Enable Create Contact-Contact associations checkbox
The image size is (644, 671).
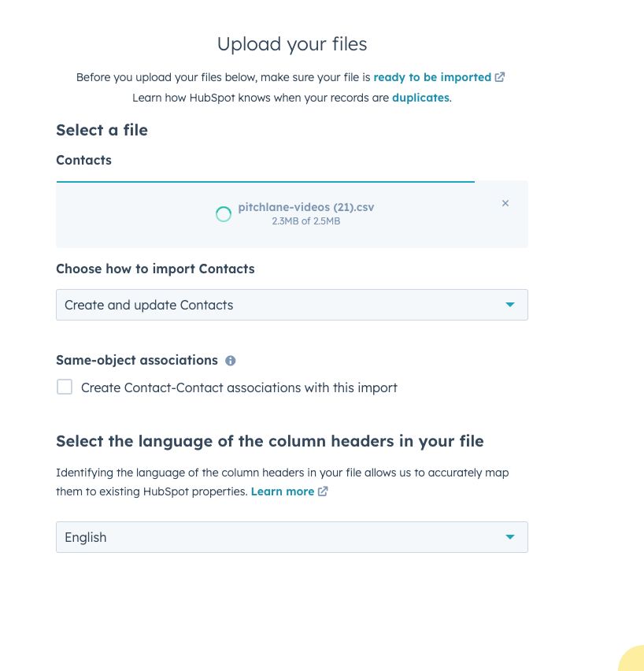coord(65,387)
